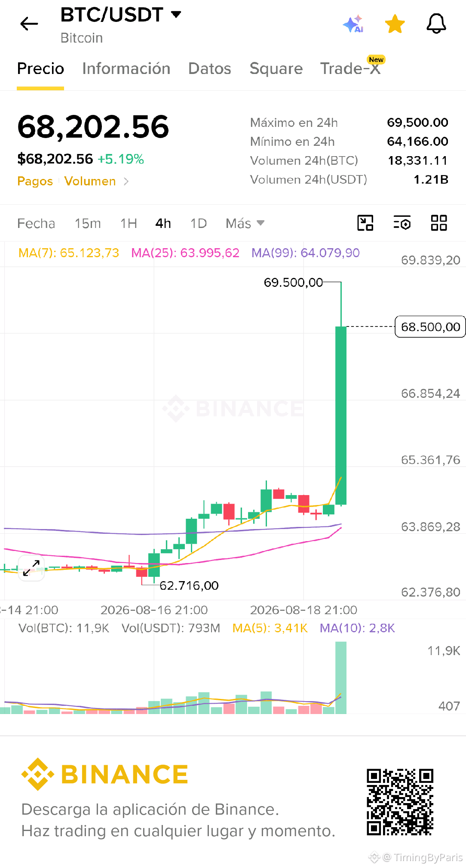The width and height of the screenshot is (466, 868).
Task: Open the Pagos link
Action: pos(35,181)
